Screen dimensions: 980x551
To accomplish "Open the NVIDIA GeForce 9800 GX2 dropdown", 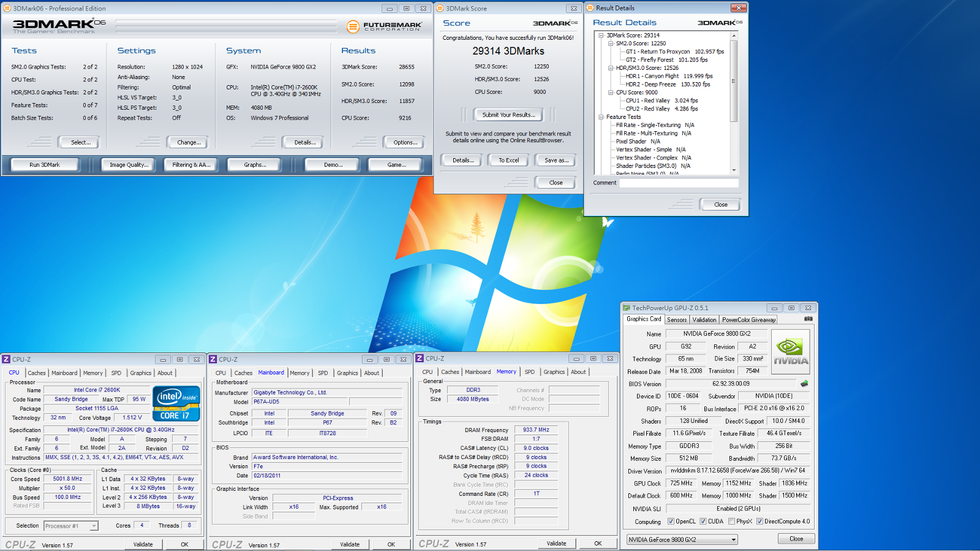I will (682, 539).
